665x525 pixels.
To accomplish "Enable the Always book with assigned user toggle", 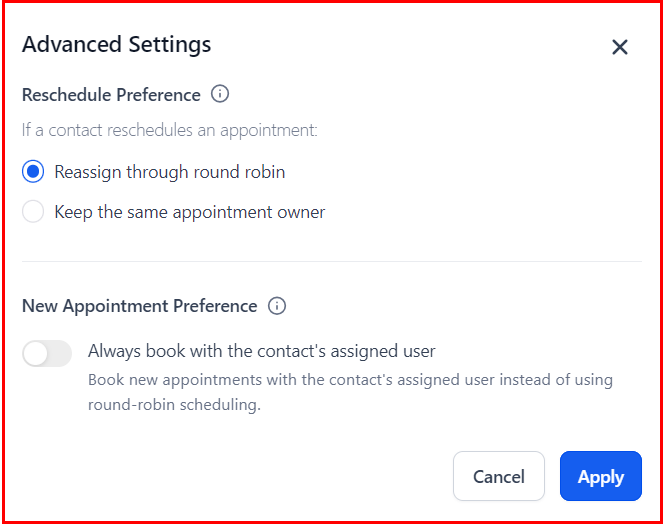I will [x=47, y=353].
